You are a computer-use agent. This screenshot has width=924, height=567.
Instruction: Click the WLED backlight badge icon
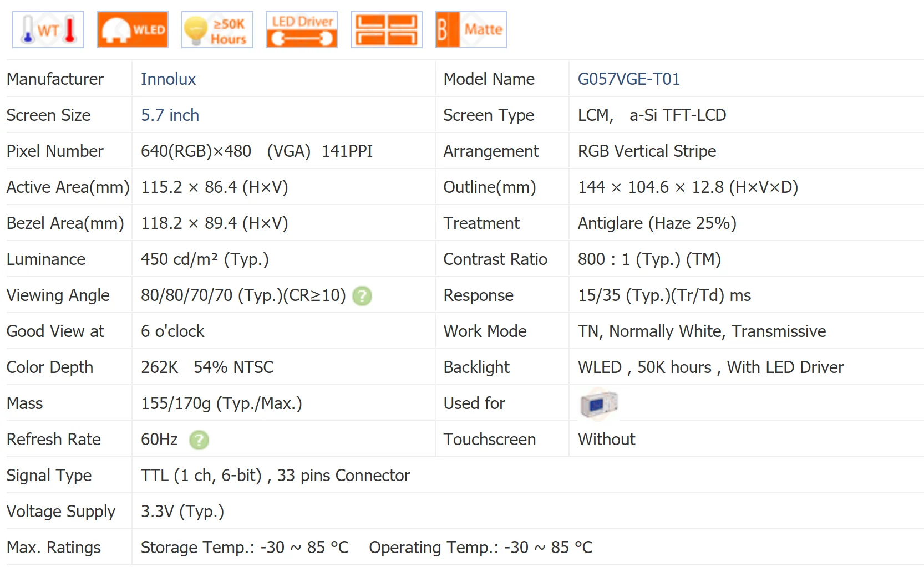(133, 30)
